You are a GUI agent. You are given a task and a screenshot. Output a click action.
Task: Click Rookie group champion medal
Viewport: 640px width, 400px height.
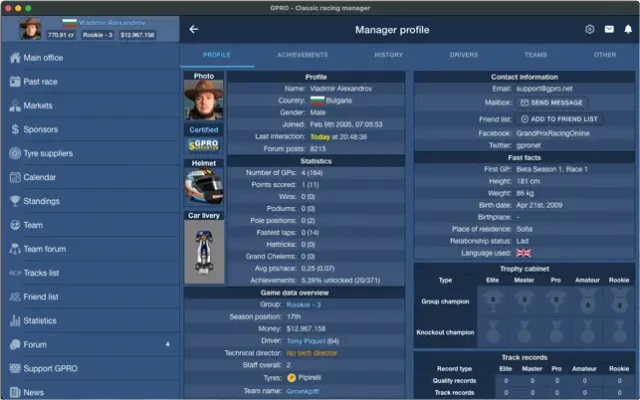click(619, 301)
